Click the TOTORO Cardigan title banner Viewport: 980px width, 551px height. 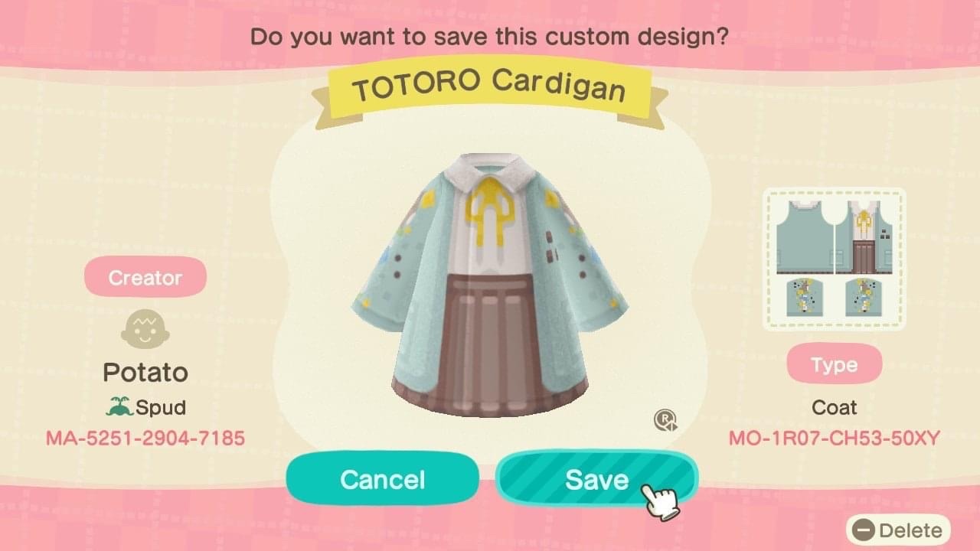click(490, 89)
